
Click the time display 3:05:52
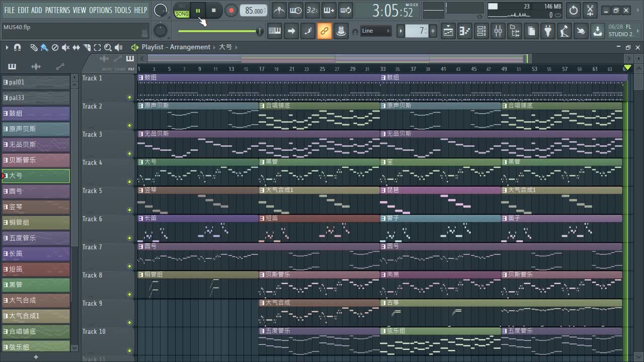click(392, 11)
